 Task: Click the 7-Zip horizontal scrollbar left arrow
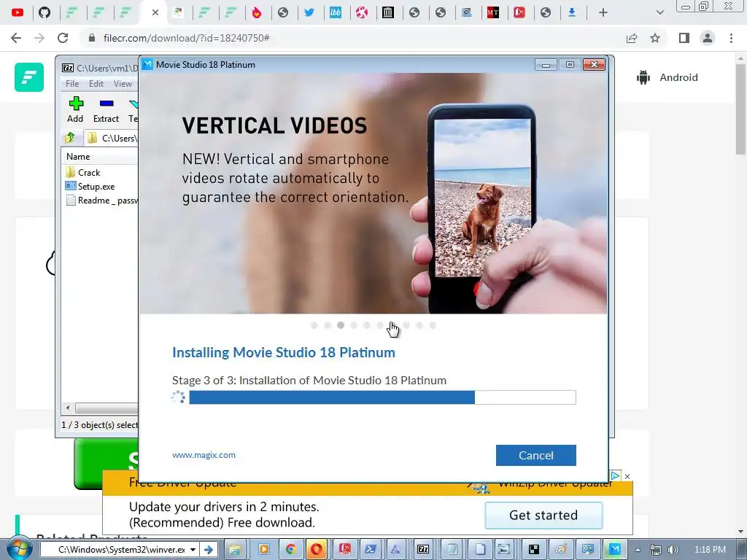(x=68, y=408)
